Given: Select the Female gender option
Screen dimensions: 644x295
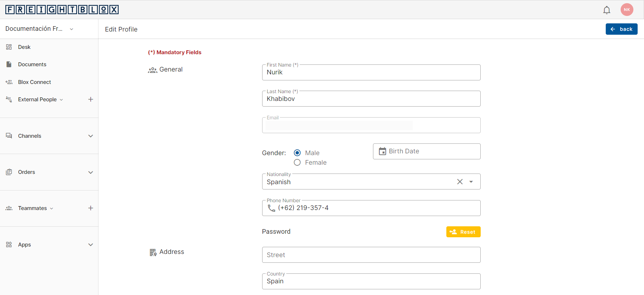Looking at the screenshot, I should [x=297, y=163].
